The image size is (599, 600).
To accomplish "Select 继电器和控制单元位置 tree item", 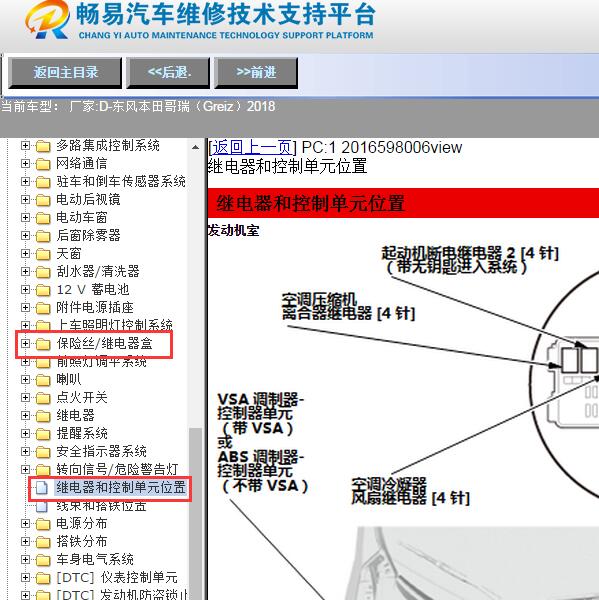I will click(x=121, y=488).
